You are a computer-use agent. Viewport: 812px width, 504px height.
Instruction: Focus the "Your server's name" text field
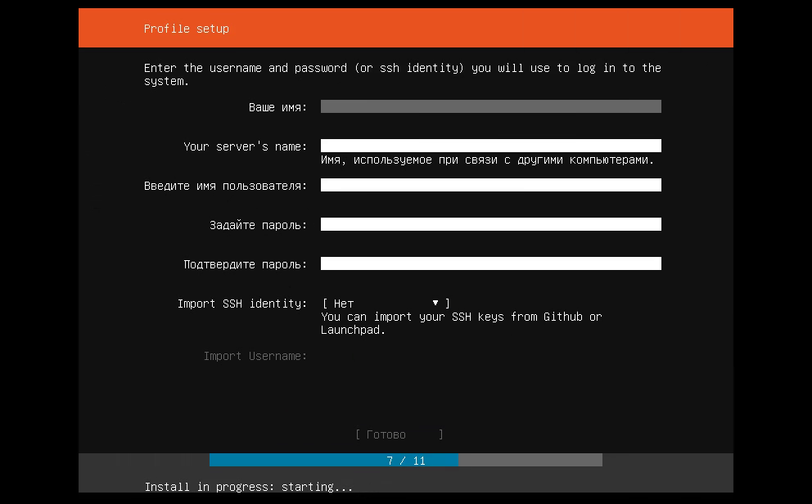(490, 146)
